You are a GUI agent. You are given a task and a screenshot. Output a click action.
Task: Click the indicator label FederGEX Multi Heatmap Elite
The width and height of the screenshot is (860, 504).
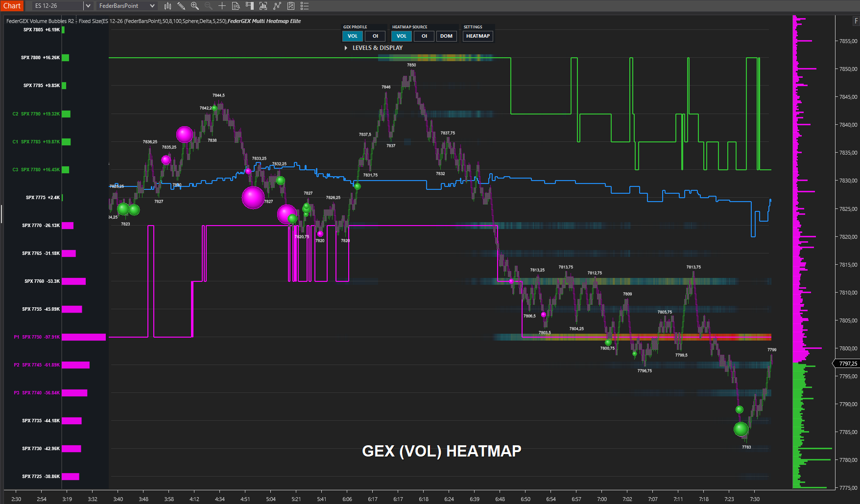point(264,21)
